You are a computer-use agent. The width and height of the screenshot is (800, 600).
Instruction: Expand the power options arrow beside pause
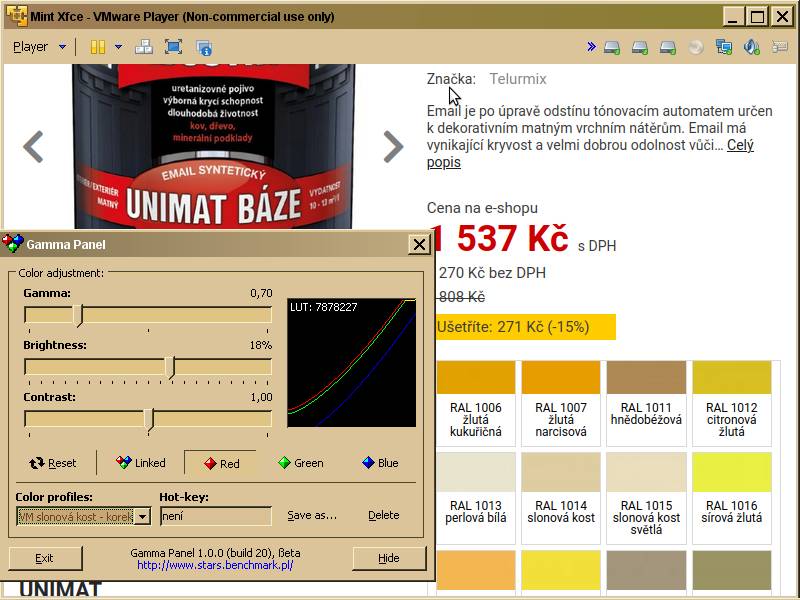118,47
